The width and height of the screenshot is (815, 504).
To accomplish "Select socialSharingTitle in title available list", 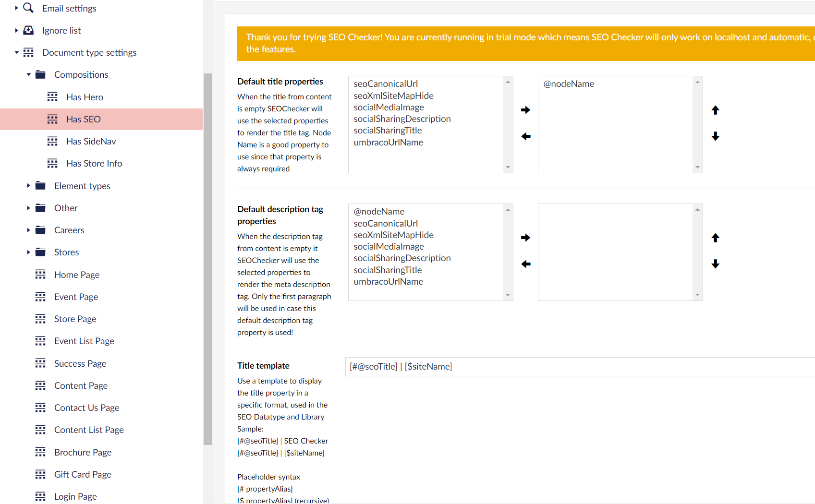I will [x=388, y=130].
